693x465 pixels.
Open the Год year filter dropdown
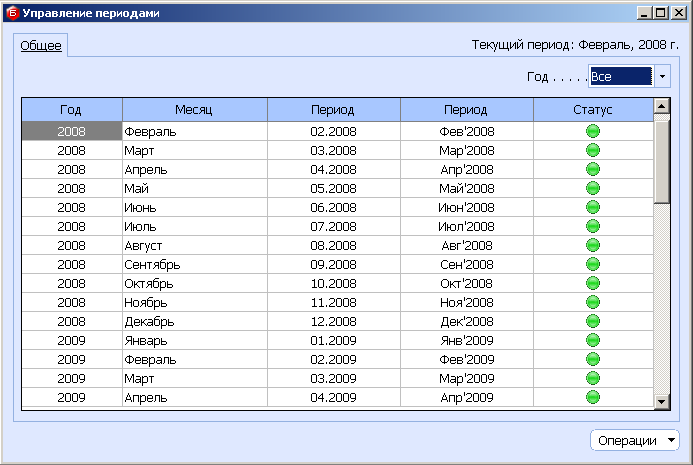pos(662,77)
